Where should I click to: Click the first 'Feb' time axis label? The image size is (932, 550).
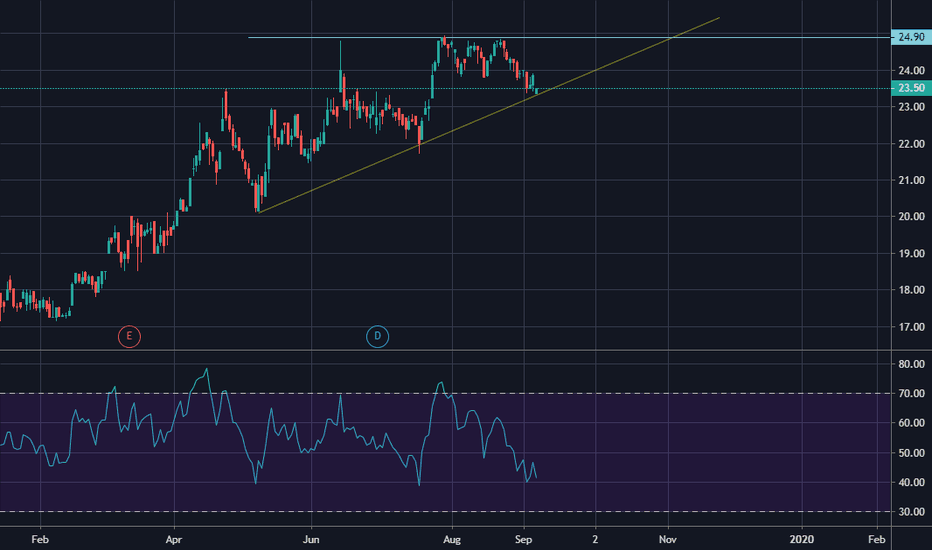click(x=40, y=539)
